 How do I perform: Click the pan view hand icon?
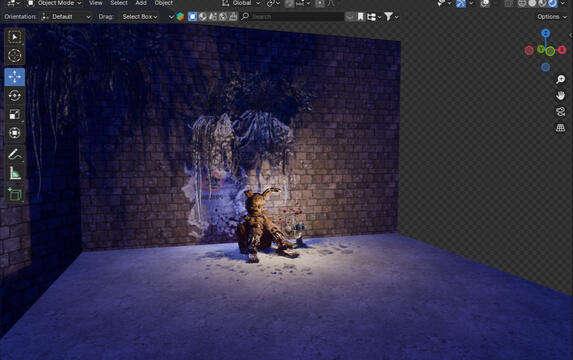561,96
